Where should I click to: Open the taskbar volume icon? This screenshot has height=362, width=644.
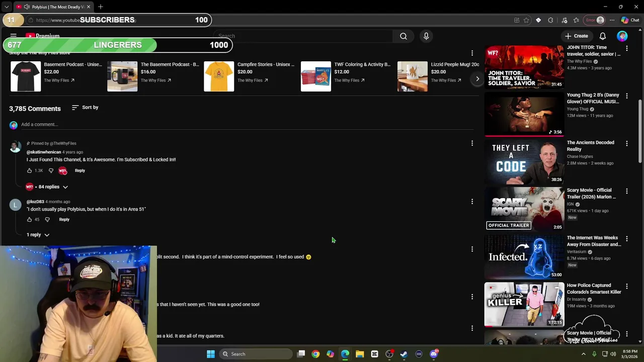pyautogui.click(x=613, y=354)
